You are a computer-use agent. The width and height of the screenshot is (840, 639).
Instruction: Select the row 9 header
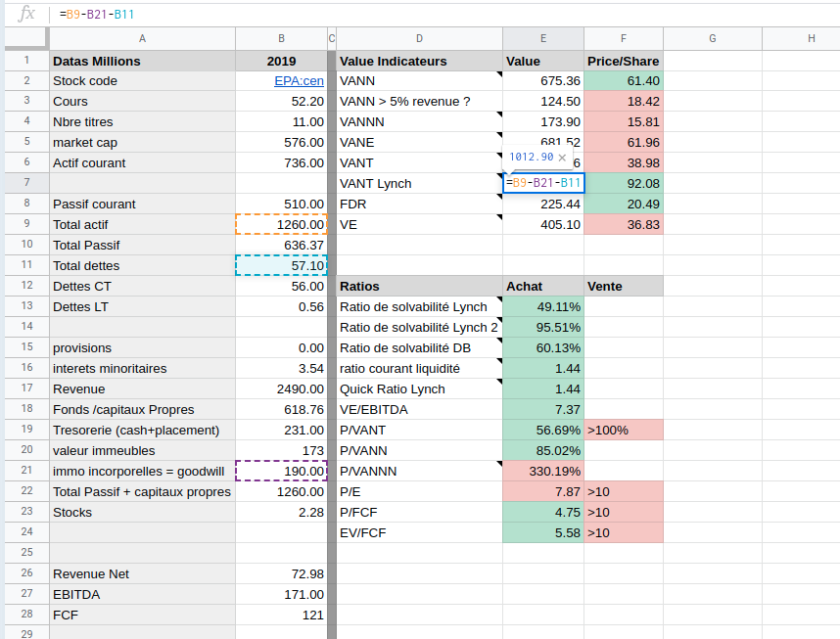(x=26, y=224)
